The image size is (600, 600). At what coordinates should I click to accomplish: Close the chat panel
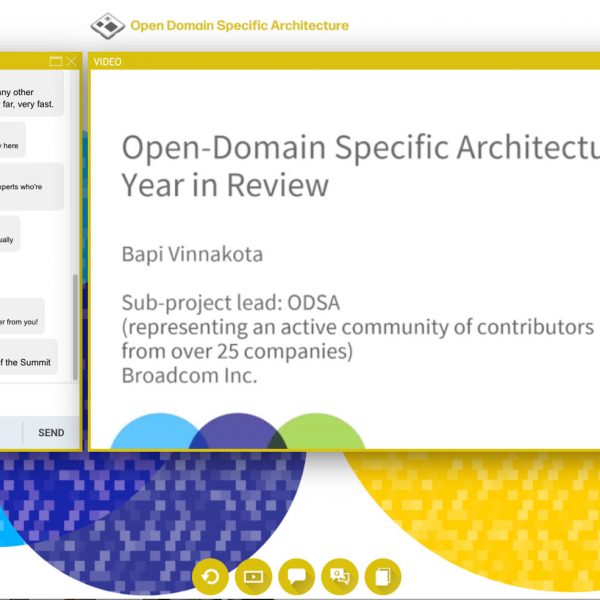click(72, 62)
